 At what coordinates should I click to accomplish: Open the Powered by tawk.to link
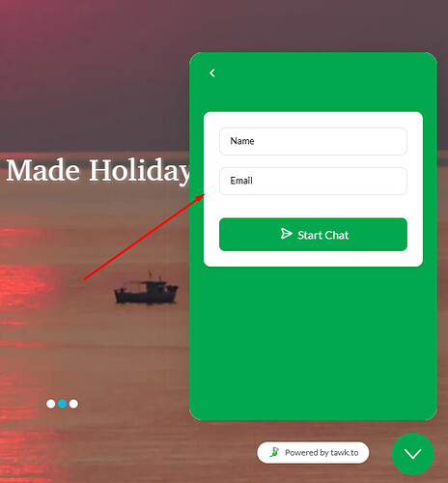tap(313, 452)
